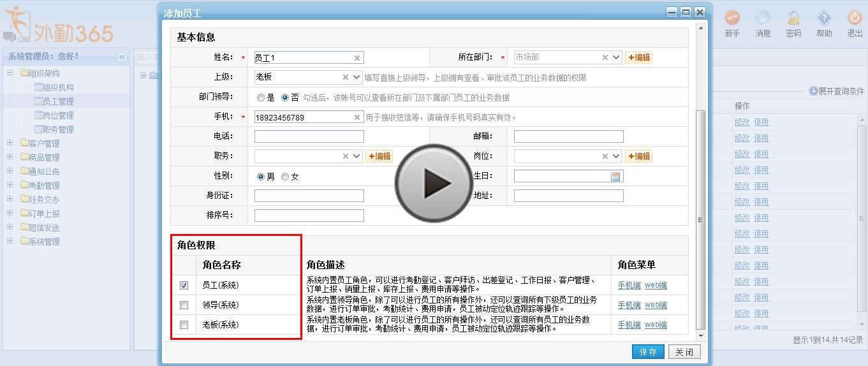This screenshot has height=366, width=868.
Task: Check the 老板(系统) role checkbox
Action: (x=184, y=325)
